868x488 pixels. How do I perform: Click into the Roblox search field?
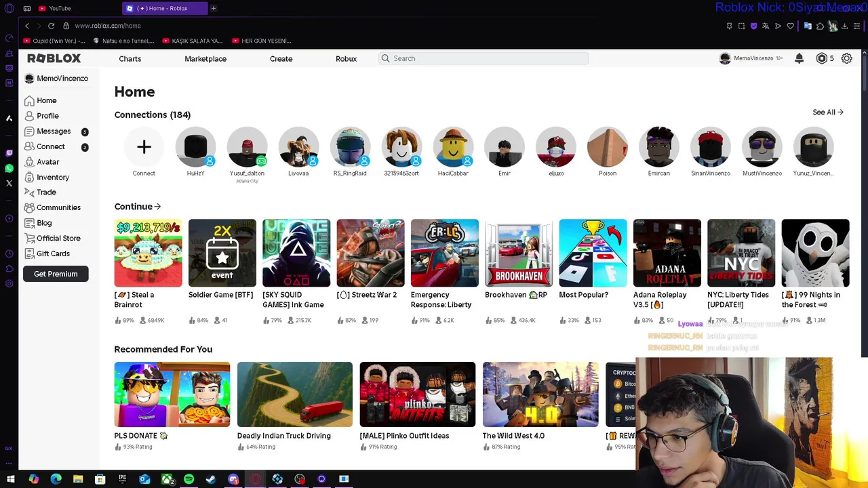484,58
